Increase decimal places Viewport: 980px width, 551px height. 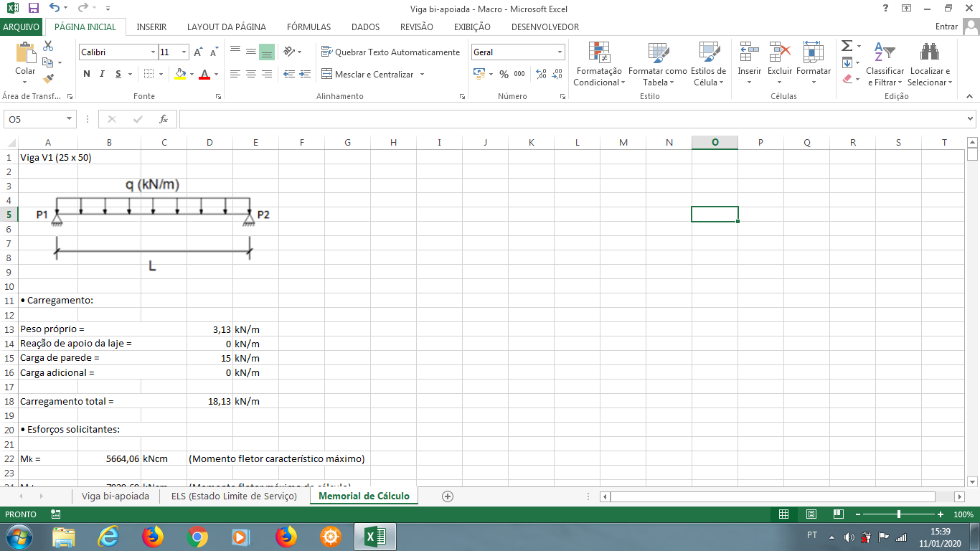(x=542, y=74)
